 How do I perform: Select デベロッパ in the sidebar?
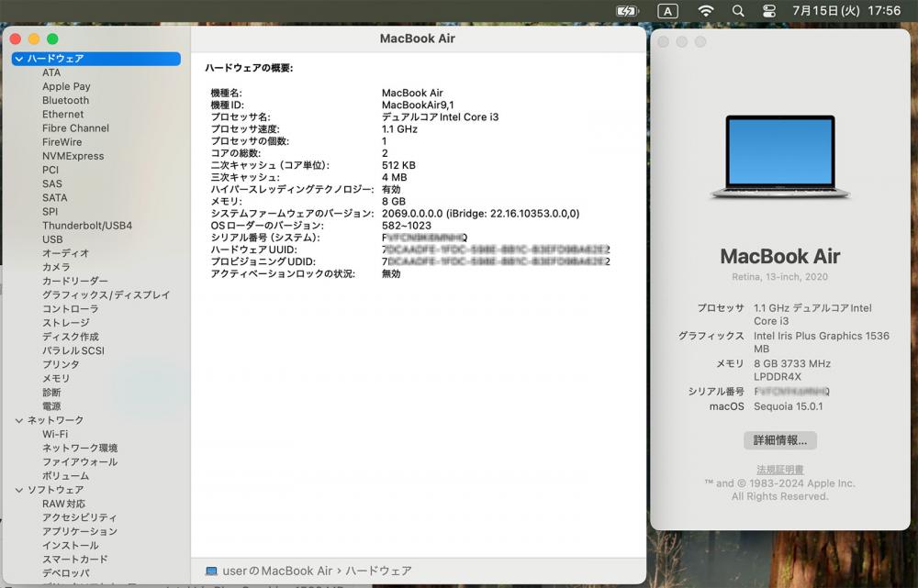coord(65,573)
